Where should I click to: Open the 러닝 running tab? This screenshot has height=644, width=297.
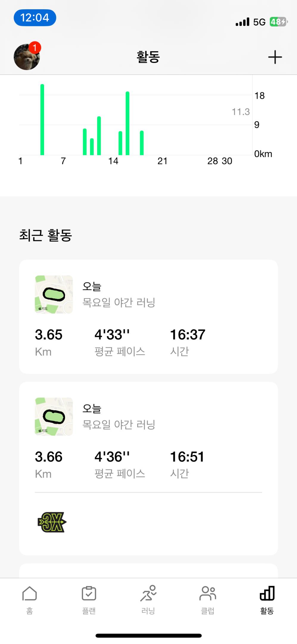pyautogui.click(x=148, y=599)
